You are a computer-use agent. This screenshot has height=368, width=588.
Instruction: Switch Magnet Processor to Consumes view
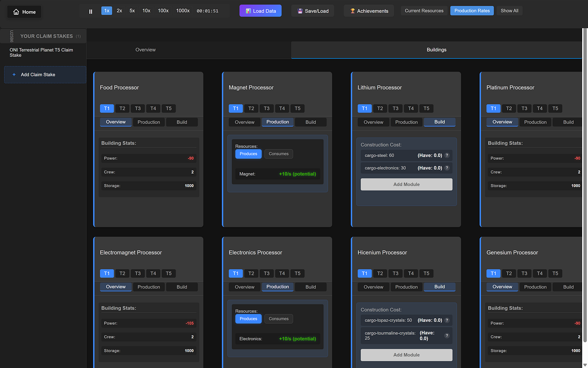tap(278, 154)
